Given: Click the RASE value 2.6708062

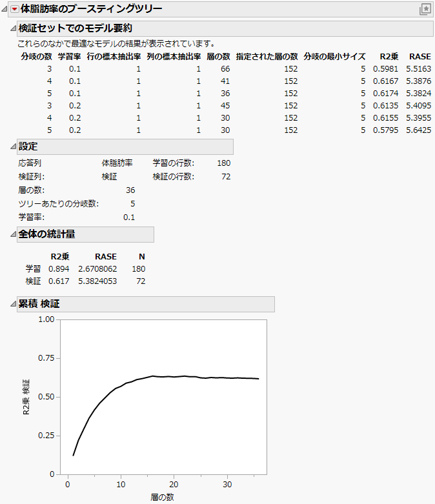Looking at the screenshot, I should pyautogui.click(x=97, y=268).
